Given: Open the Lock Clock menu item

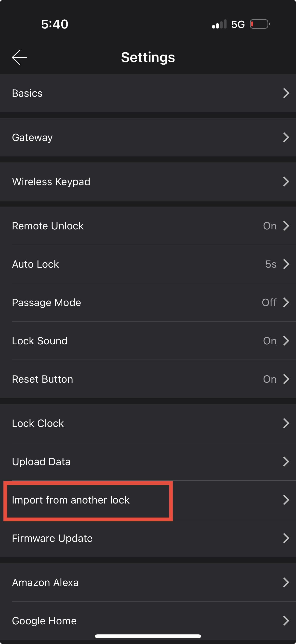Looking at the screenshot, I should [38, 423].
